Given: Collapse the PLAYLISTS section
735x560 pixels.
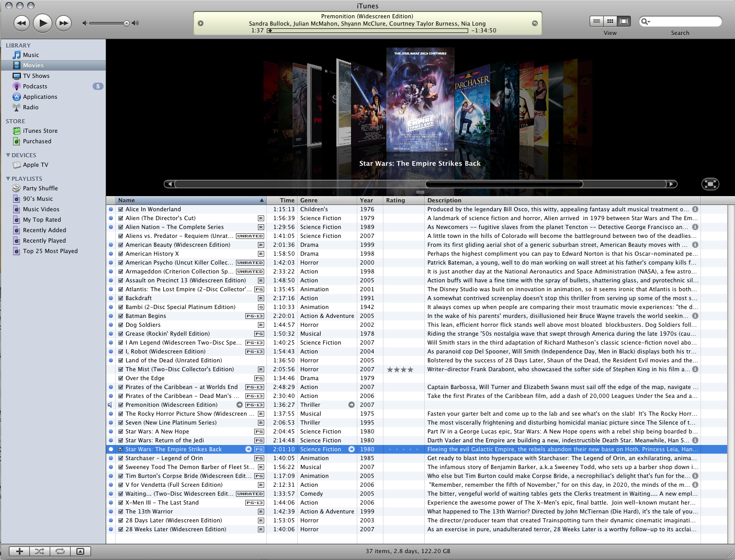Looking at the screenshot, I should pos(8,179).
